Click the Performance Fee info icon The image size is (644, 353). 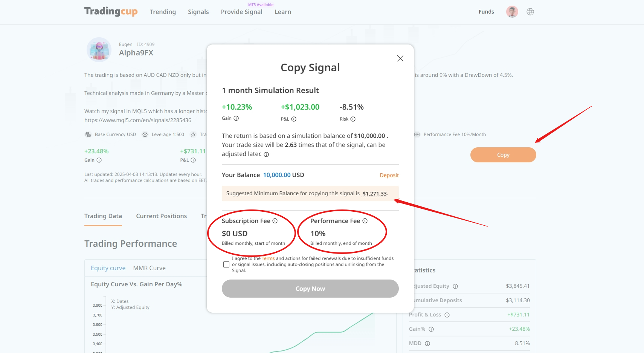pos(365,221)
